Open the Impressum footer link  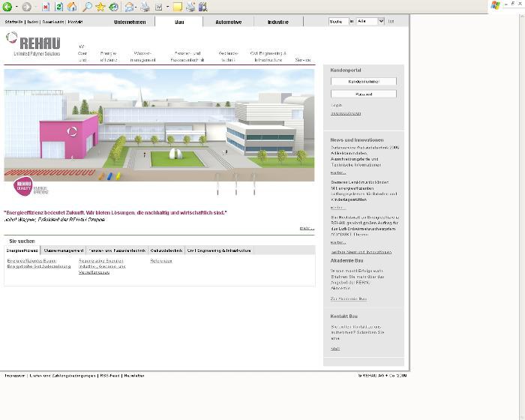click(x=14, y=375)
